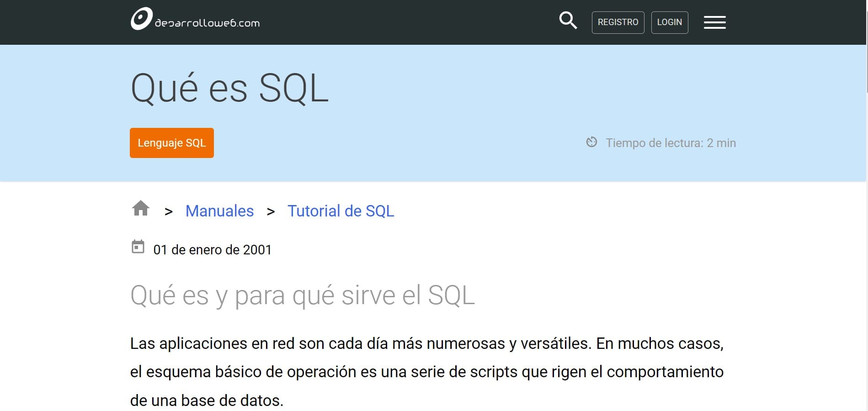Viewport: 868px width, 411px height.
Task: Click the 01 de enero de 2001 date
Action: click(213, 250)
